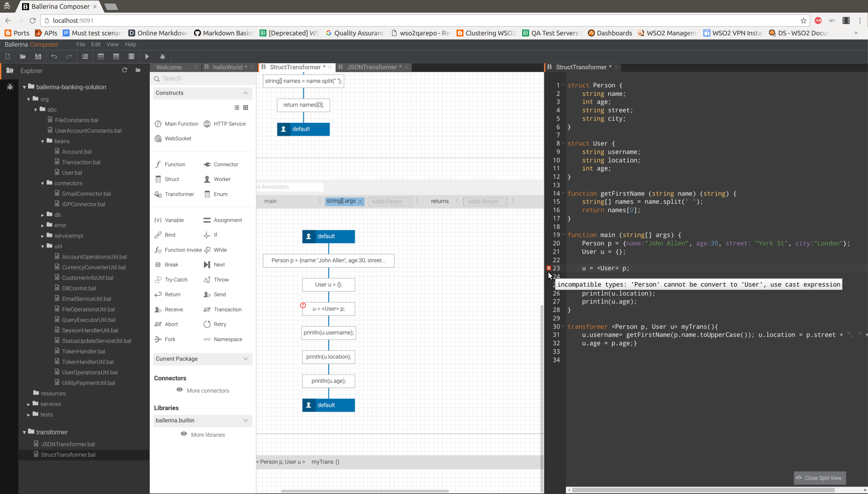Switch constructs to grid view
This screenshot has width=868, height=494.
[x=246, y=108]
